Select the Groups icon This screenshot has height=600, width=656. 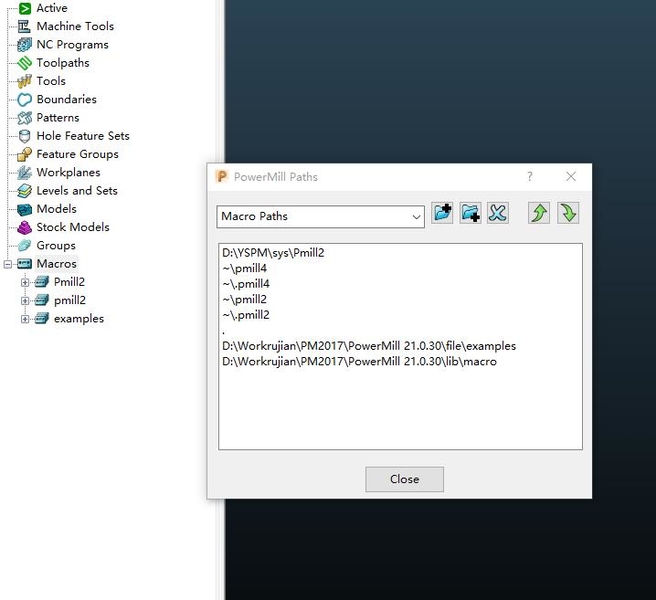pyautogui.click(x=24, y=246)
